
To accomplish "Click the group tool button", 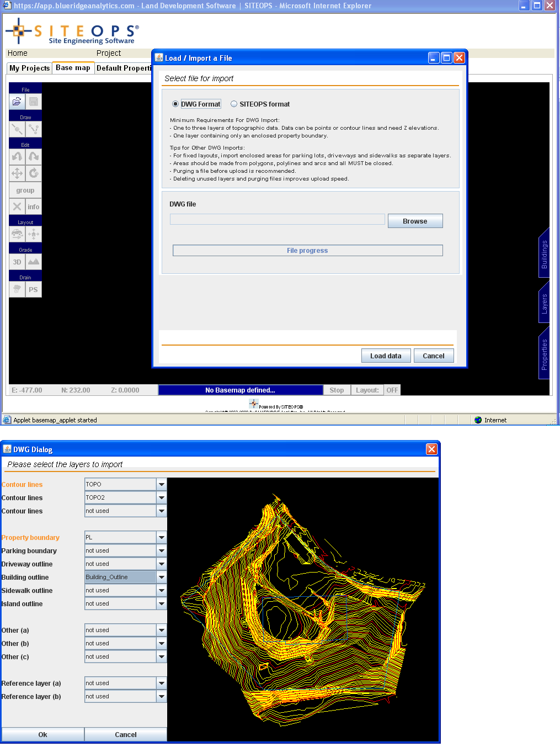I will tap(25, 190).
